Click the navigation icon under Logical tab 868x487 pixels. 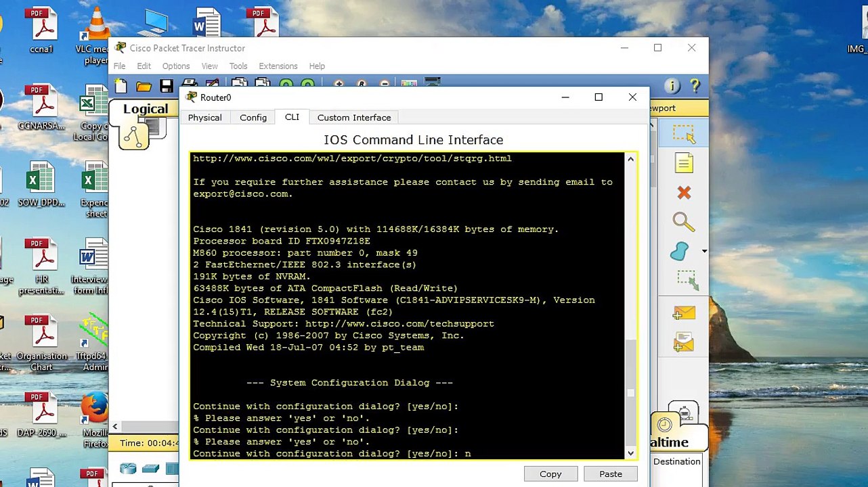click(x=133, y=137)
